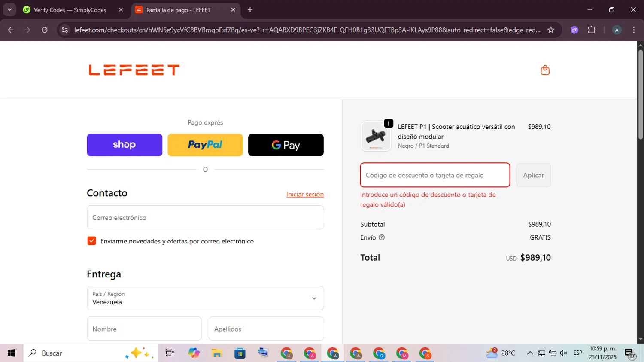
Task: Click the ESP language indicator
Action: (578, 353)
